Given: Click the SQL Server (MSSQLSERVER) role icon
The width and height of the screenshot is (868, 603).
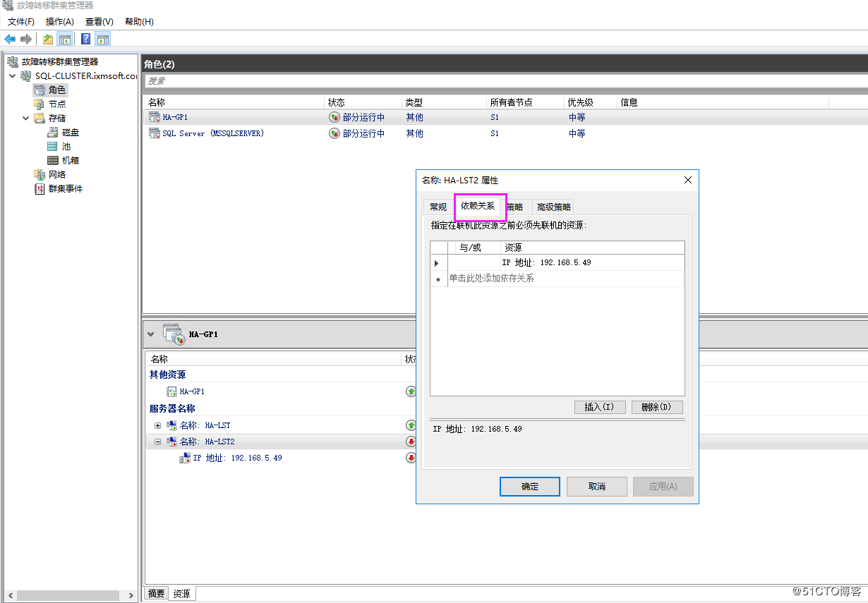Looking at the screenshot, I should [154, 133].
